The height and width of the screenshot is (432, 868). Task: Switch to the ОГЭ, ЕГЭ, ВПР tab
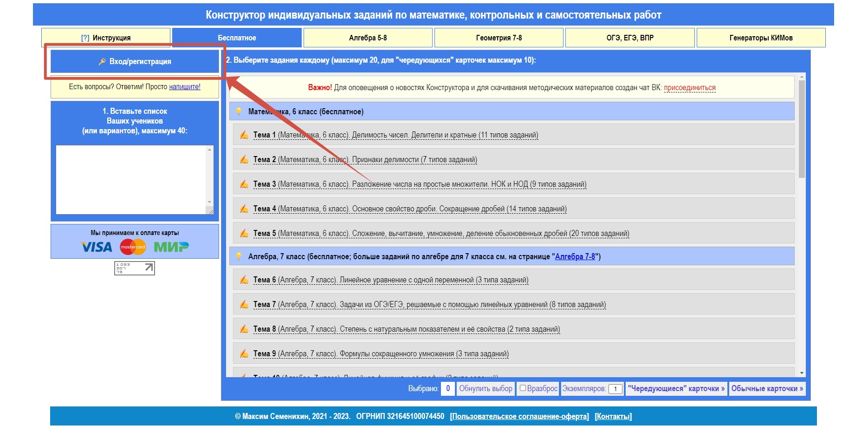point(629,38)
